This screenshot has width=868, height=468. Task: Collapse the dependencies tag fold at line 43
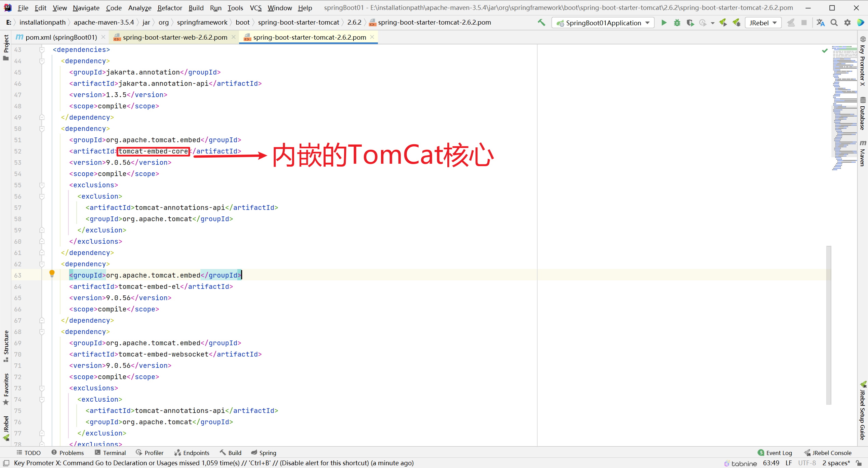tap(42, 50)
